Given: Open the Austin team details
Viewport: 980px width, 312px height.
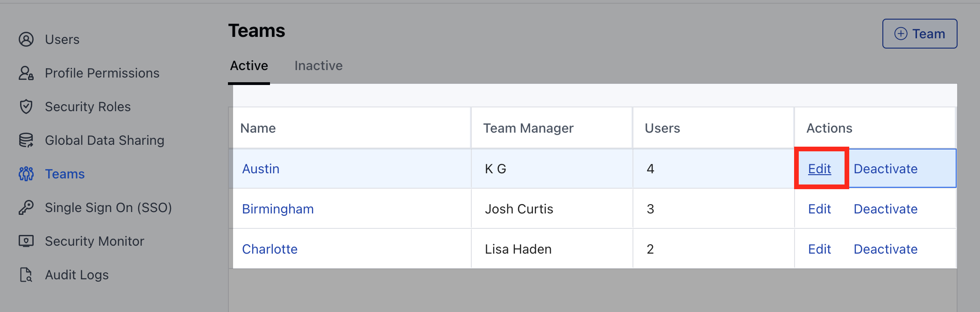Looking at the screenshot, I should (x=261, y=169).
